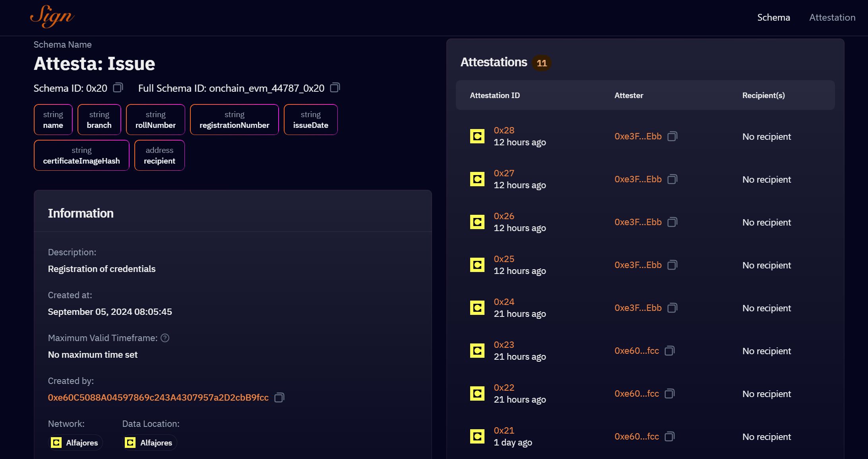Click the string name field chip
Image resolution: width=868 pixels, height=459 pixels.
[53, 120]
